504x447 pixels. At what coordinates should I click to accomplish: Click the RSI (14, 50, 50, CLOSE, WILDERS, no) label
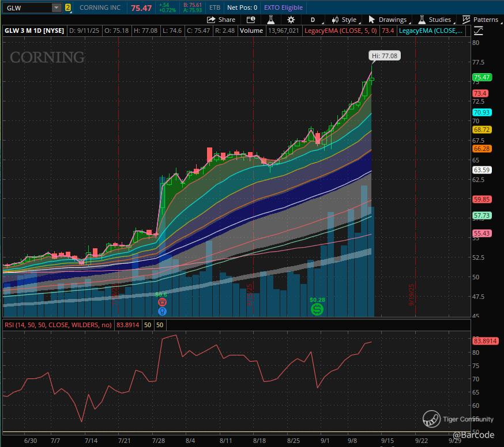[x=58, y=325]
